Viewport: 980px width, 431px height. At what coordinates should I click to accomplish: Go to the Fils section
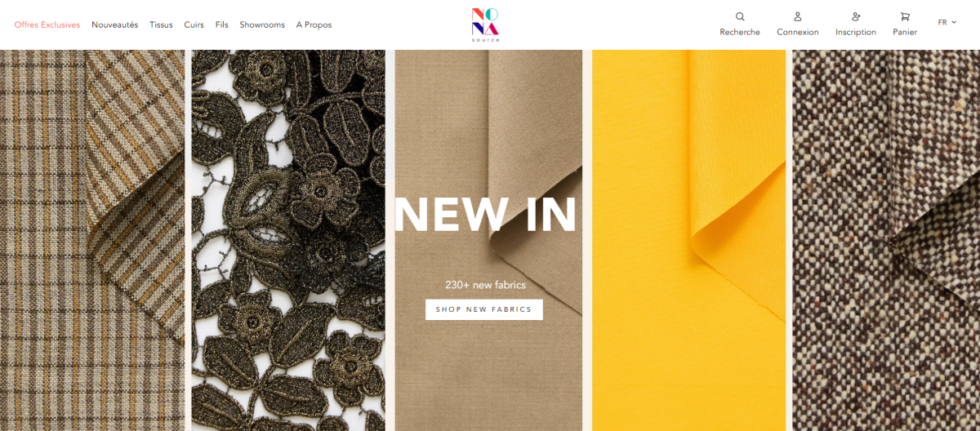tap(222, 24)
